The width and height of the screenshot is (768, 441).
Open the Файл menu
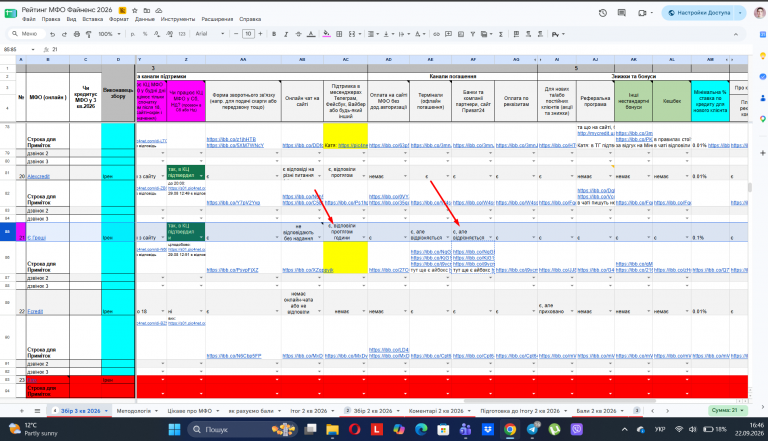point(28,19)
